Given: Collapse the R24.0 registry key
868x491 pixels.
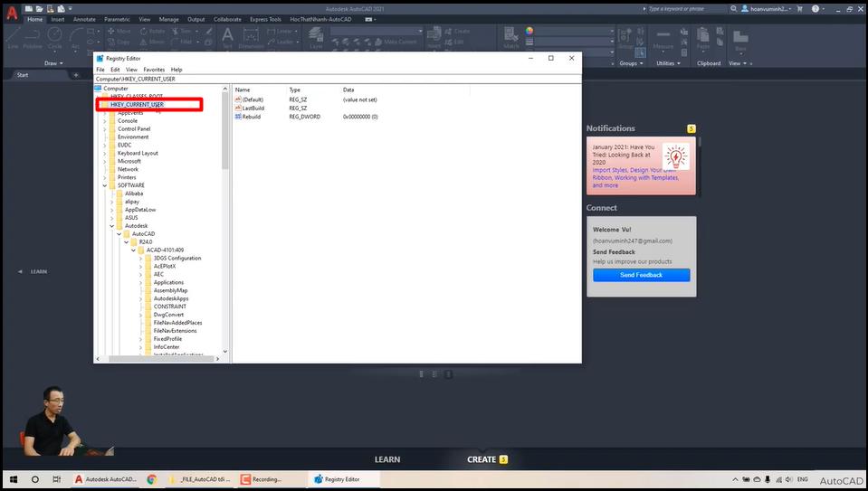Looking at the screenshot, I should (126, 242).
